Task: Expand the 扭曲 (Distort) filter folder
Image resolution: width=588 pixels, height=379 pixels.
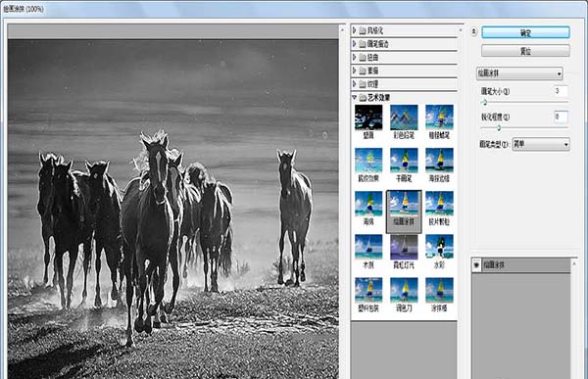Action: (x=355, y=57)
